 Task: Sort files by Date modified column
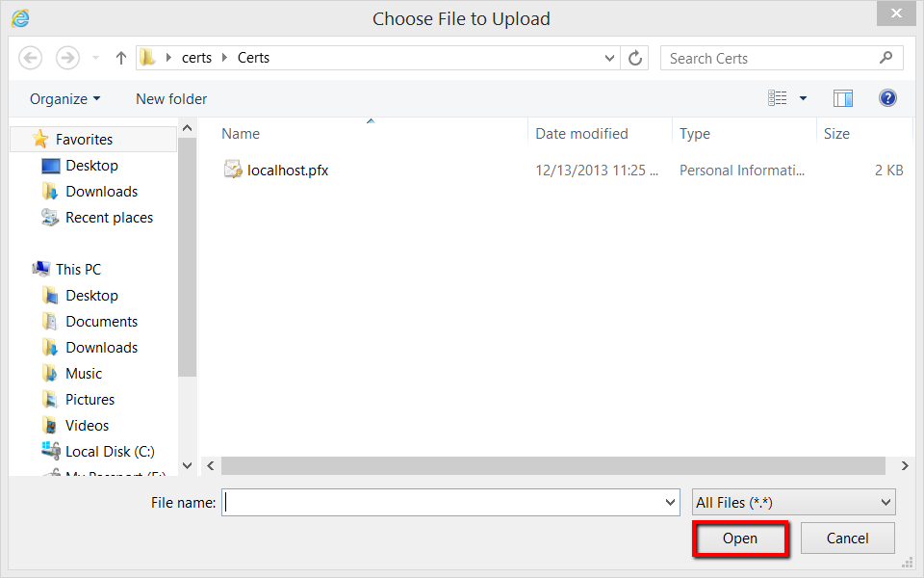coord(581,134)
